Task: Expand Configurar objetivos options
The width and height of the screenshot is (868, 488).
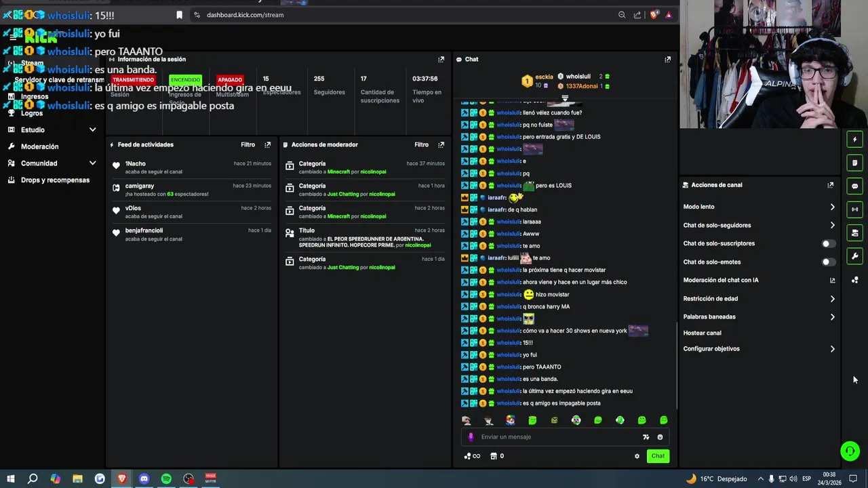Action: (832, 349)
